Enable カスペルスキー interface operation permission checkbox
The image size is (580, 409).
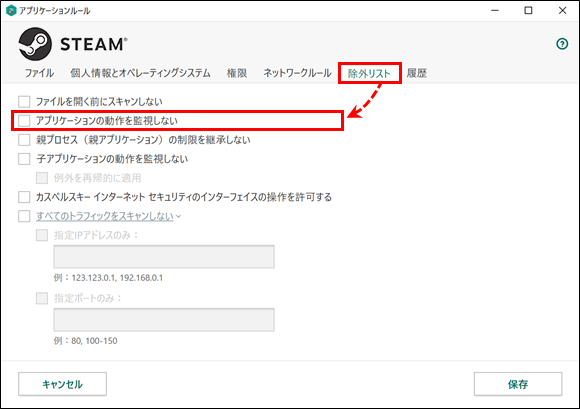coord(24,197)
